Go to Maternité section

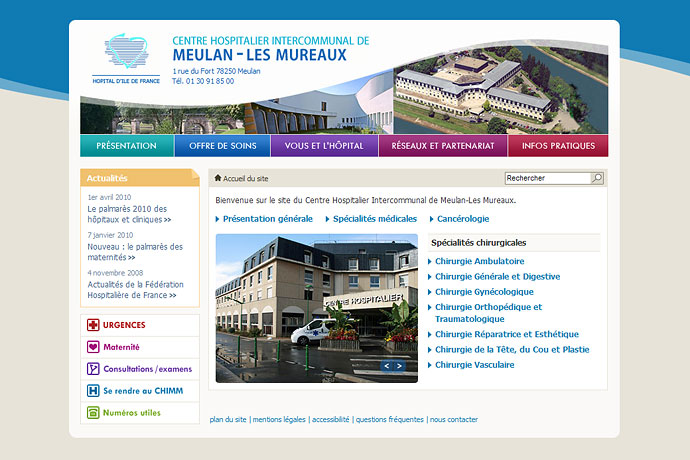[x=121, y=347]
